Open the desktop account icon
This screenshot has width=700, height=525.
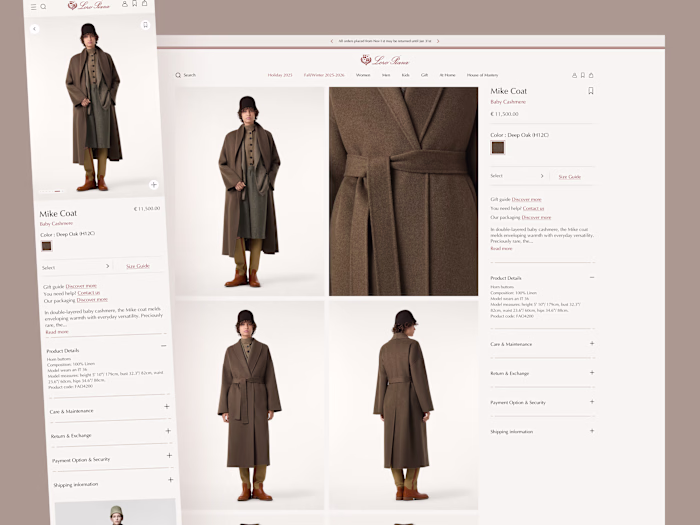pos(575,75)
